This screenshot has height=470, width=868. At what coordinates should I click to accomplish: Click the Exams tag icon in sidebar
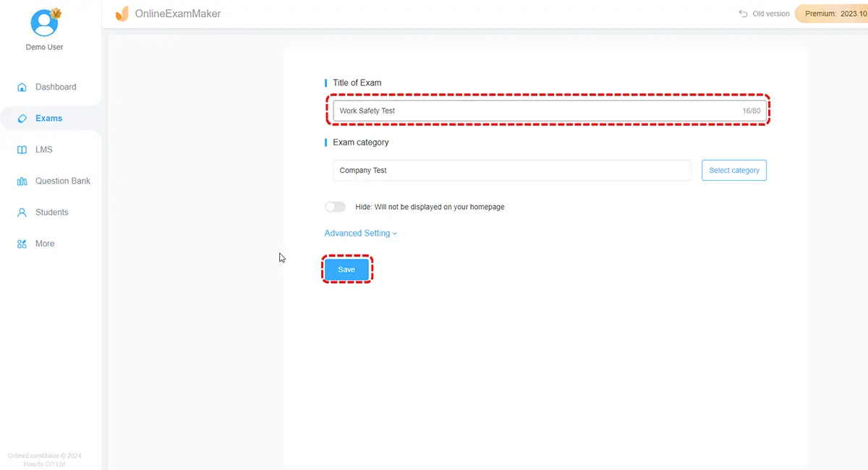click(x=22, y=119)
